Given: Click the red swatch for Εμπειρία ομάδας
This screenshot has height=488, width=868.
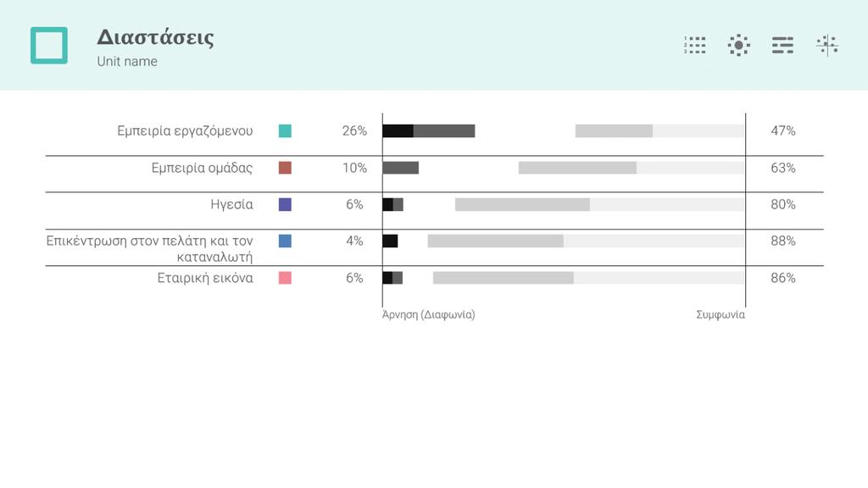Looking at the screenshot, I should click(285, 168).
